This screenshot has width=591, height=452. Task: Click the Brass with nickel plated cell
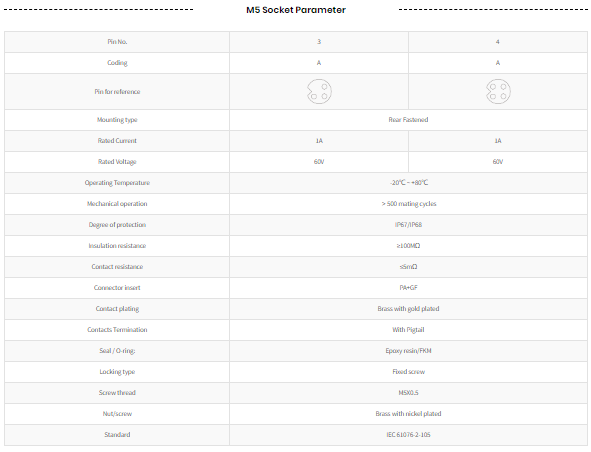point(408,414)
